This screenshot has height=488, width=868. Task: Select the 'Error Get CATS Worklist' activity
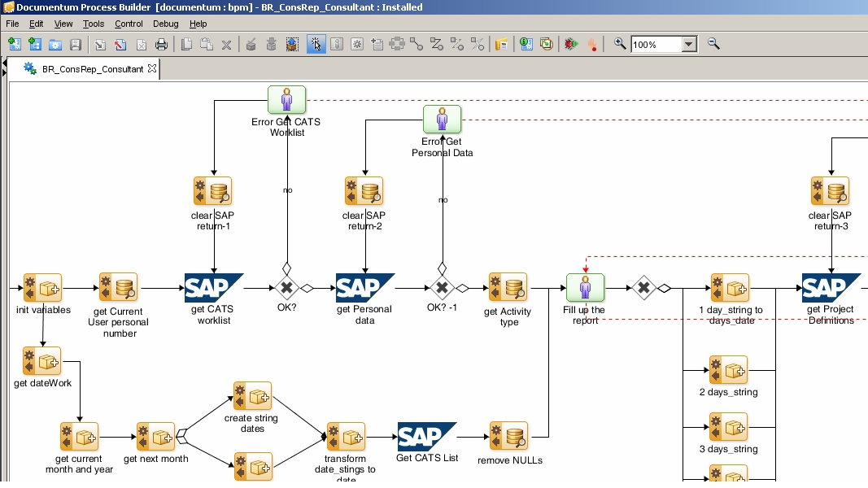coord(286,101)
